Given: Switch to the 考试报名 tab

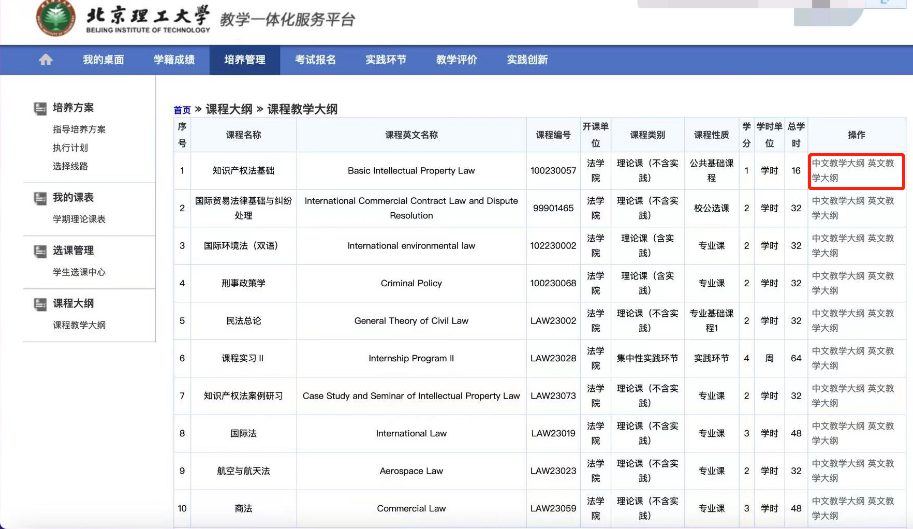Looking at the screenshot, I should [x=315, y=59].
